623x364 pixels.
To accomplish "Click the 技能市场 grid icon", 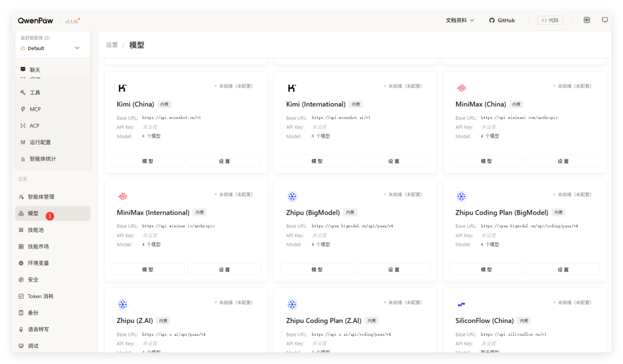I will [21, 246].
